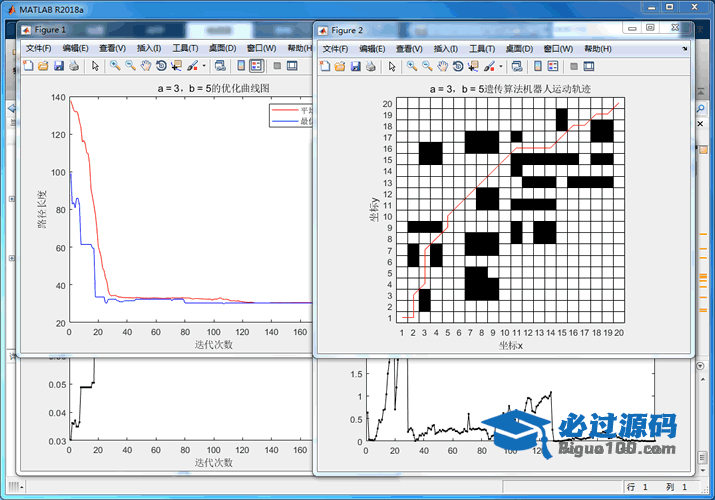The image size is (715, 500).
Task: Activate Zoom Out tool in Figure 2
Action: tap(427, 67)
